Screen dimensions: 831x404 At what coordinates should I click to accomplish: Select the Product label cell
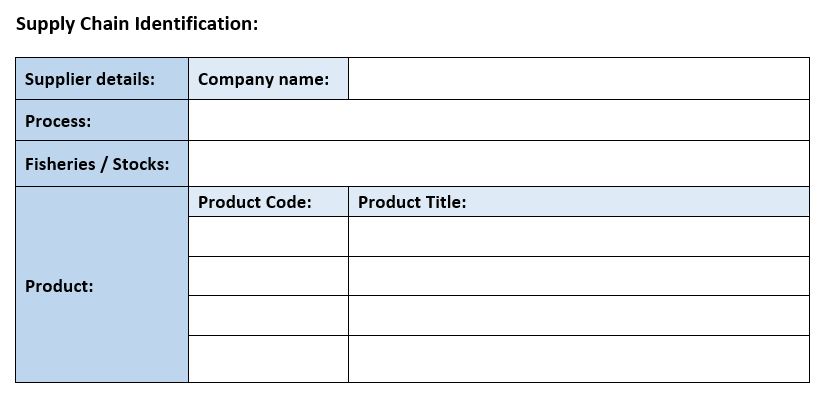(x=102, y=286)
